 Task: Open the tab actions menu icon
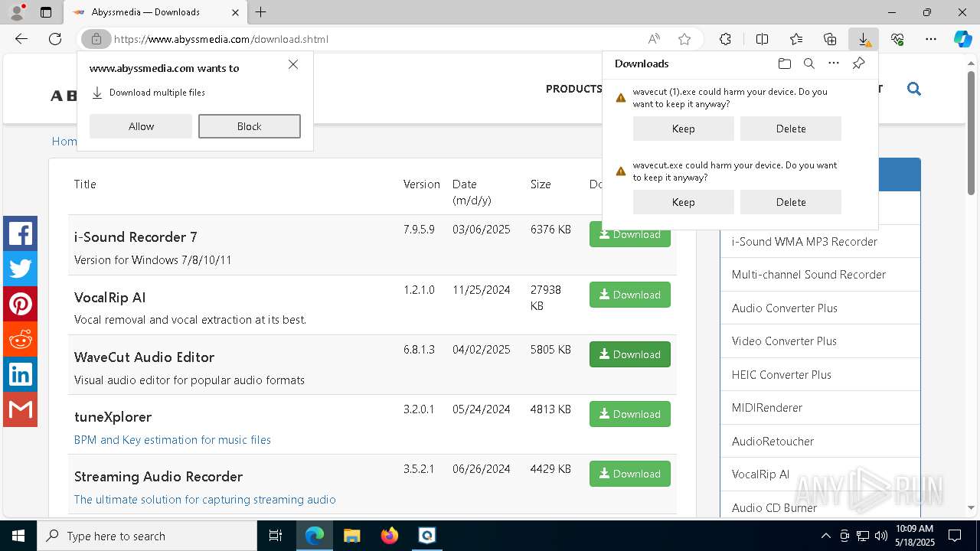pyautogui.click(x=46, y=12)
